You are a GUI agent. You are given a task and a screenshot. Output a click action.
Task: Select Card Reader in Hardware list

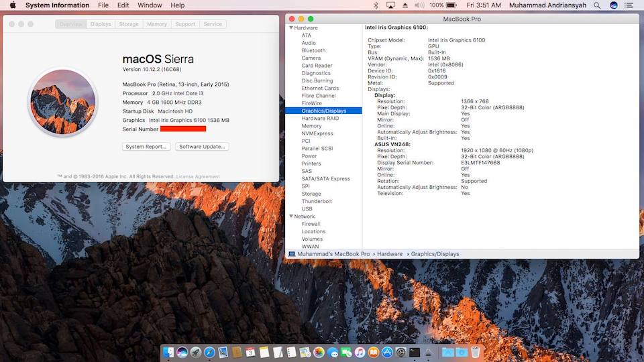pyautogui.click(x=317, y=65)
